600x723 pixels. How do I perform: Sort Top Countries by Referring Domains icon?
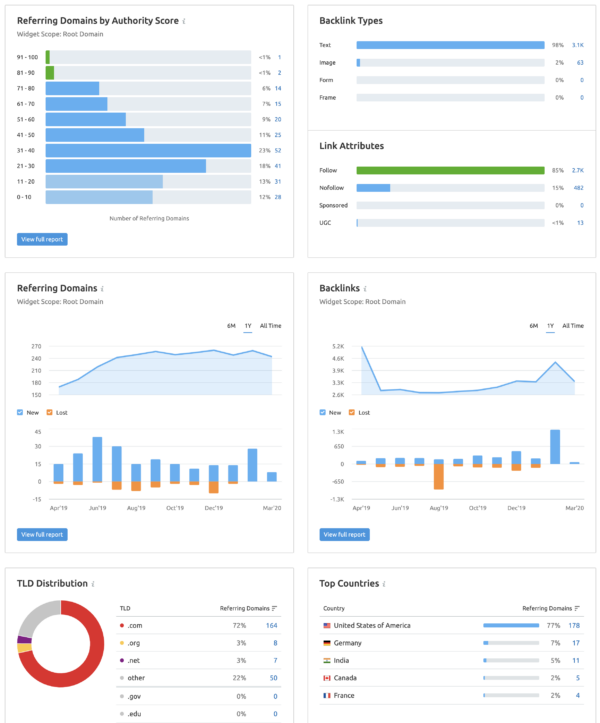[x=577, y=608]
